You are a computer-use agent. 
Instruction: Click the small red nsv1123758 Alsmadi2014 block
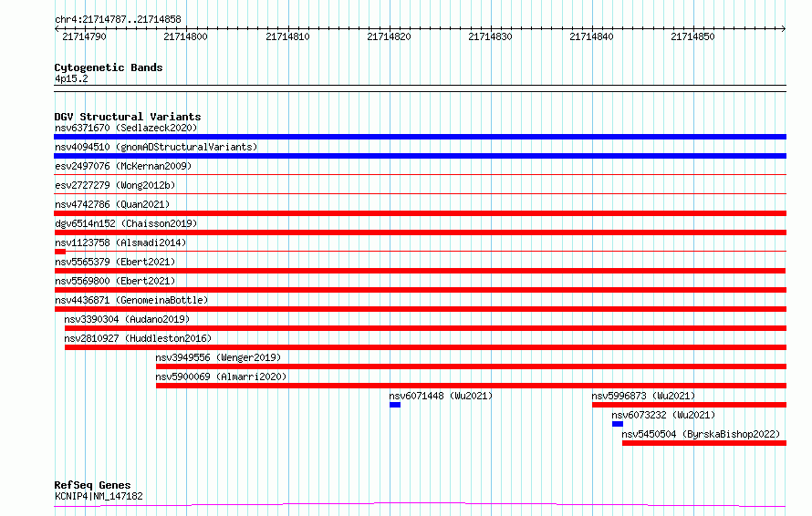click(60, 252)
